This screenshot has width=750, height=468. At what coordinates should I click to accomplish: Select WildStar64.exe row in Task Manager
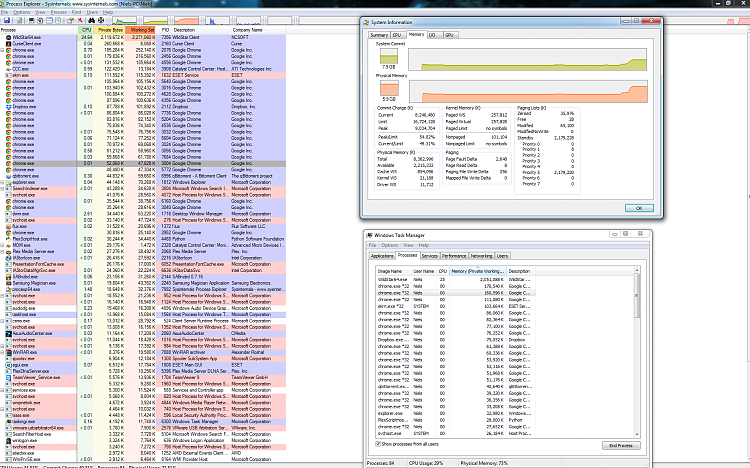454,279
